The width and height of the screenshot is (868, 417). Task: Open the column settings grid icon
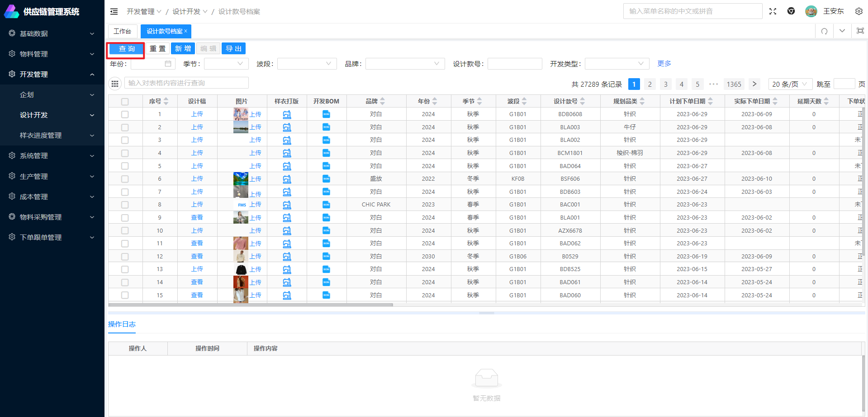115,84
